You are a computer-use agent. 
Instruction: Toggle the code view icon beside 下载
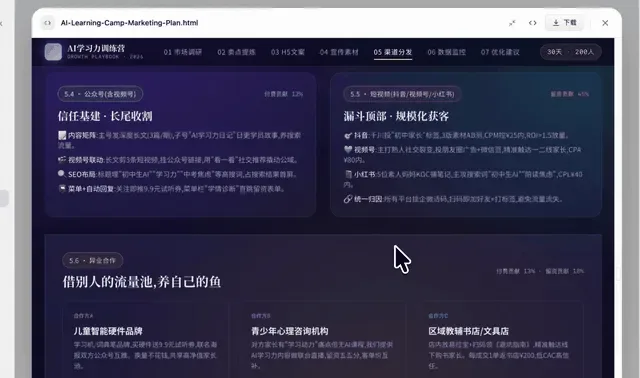coord(532,23)
